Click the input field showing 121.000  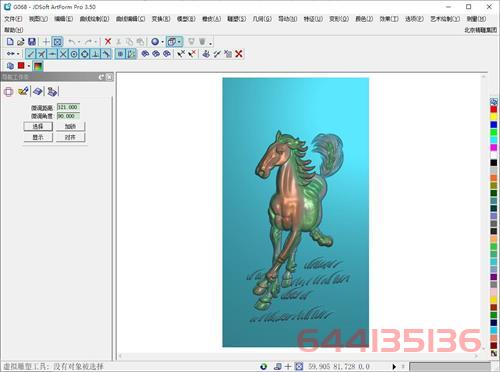click(68, 107)
